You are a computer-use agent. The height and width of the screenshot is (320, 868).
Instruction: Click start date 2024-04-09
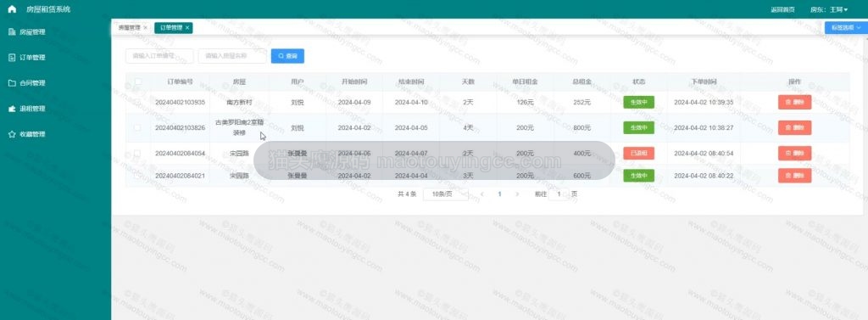pos(354,102)
